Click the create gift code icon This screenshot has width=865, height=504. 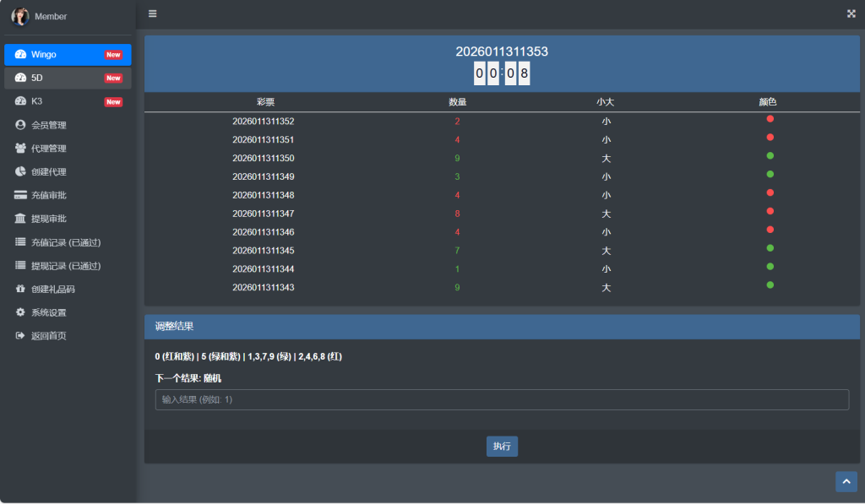coord(20,289)
